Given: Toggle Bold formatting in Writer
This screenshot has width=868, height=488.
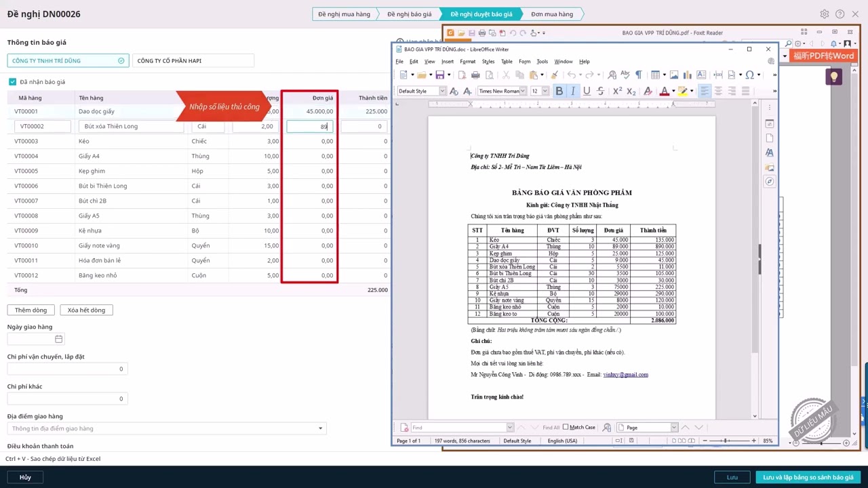Looking at the screenshot, I should pos(559,91).
